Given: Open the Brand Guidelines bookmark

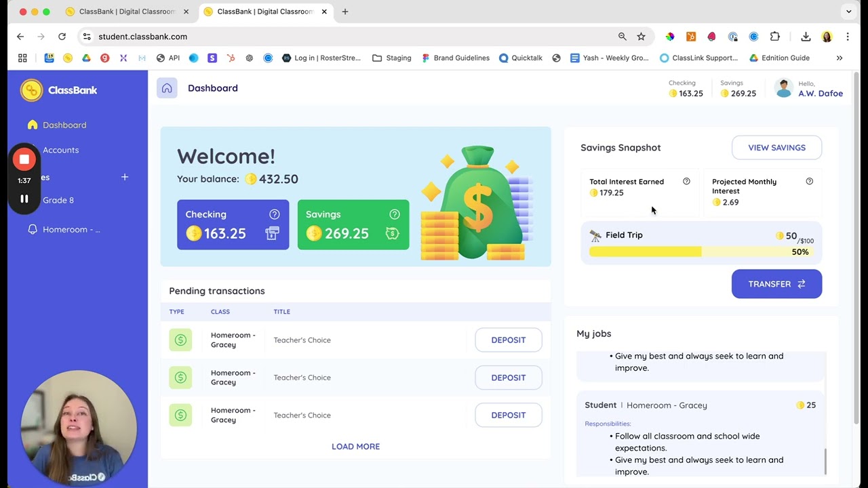Looking at the screenshot, I should [x=455, y=58].
